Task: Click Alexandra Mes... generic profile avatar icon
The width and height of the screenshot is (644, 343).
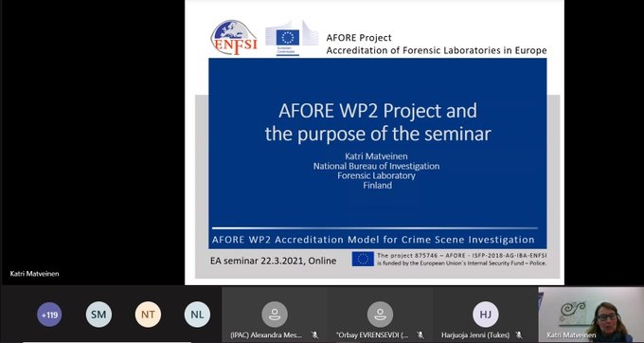Action: [275, 315]
